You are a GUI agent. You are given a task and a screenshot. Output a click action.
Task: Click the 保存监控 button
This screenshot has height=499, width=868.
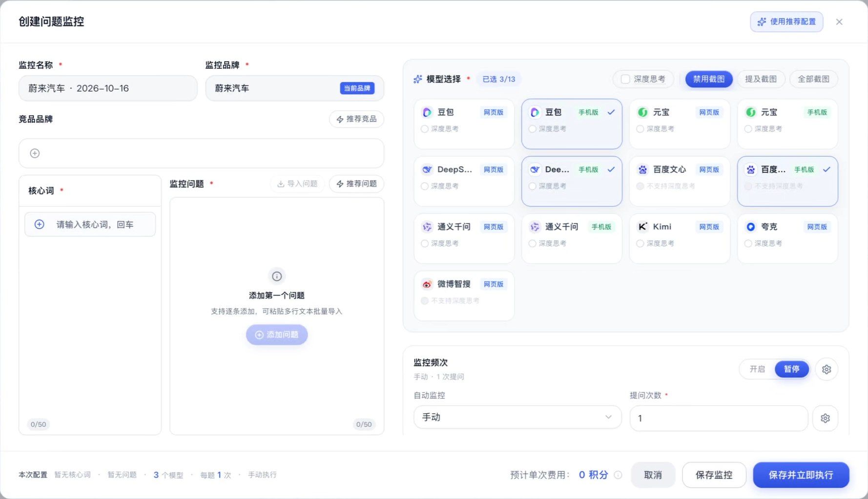point(714,475)
